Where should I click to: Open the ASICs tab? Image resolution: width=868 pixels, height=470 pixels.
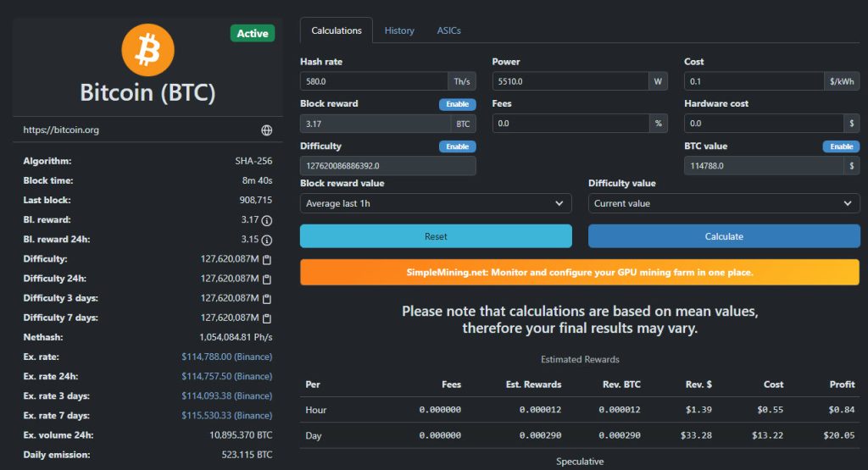[x=448, y=30]
